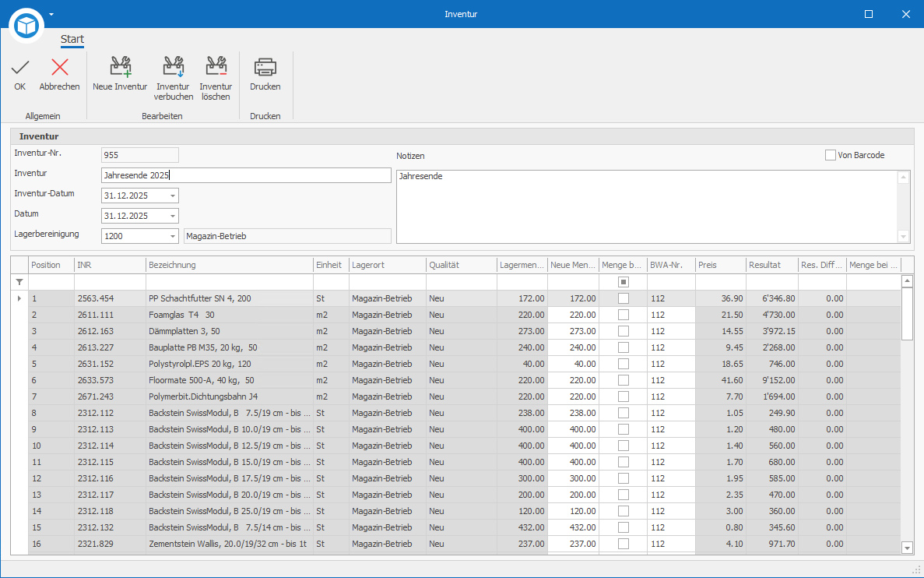Click the INR filter row cell
The height and width of the screenshot is (578, 924).
pyautogui.click(x=111, y=282)
